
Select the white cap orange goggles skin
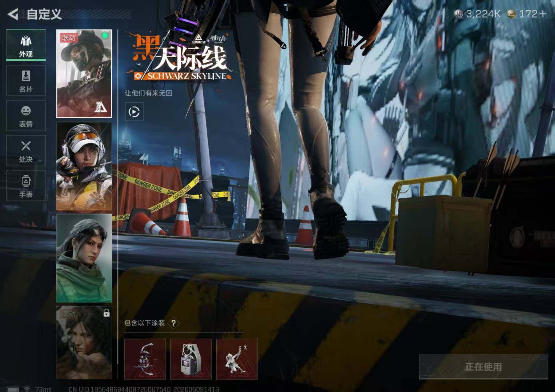point(84,166)
